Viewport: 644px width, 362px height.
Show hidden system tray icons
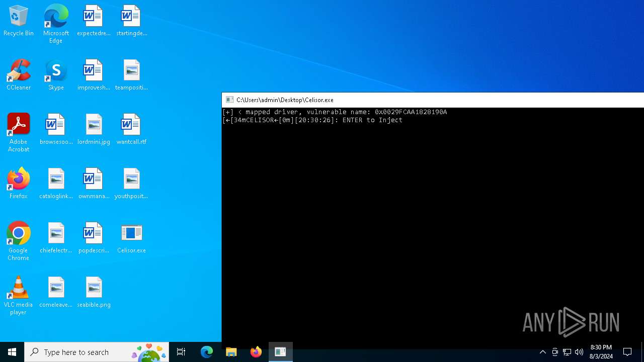click(542, 352)
